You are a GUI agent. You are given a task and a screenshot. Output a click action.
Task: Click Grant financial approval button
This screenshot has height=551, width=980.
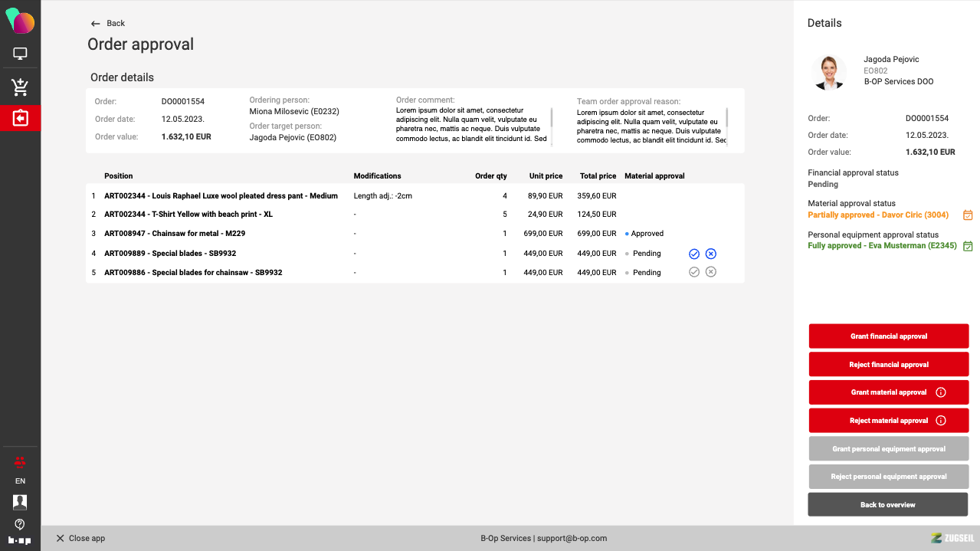click(888, 336)
